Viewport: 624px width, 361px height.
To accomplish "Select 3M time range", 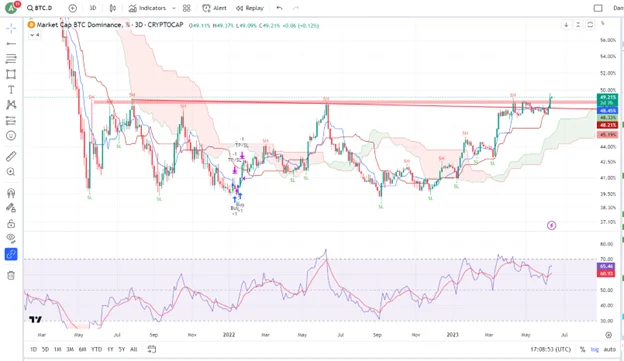I will point(70,349).
